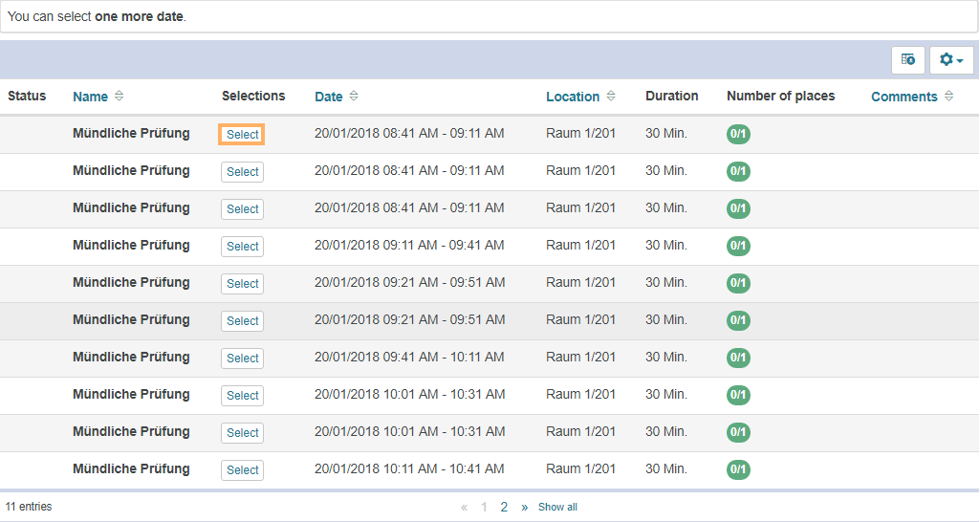Click the next page » arrow

click(524, 508)
